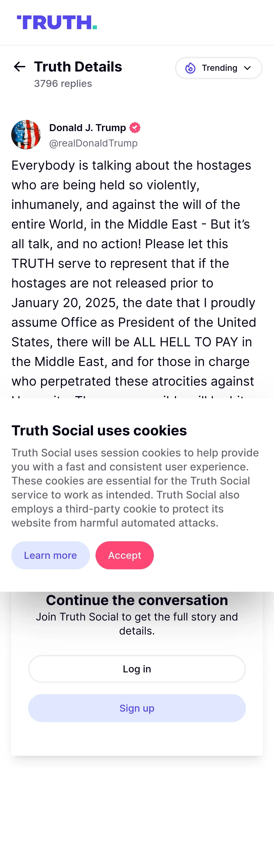Image resolution: width=274 pixels, height=868 pixels.
Task: Go back using the left arrow icon
Action: [20, 67]
